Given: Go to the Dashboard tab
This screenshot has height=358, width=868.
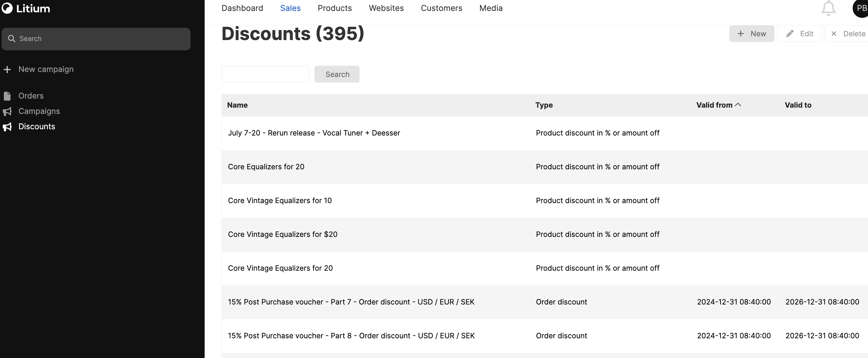Looking at the screenshot, I should pyautogui.click(x=242, y=8).
